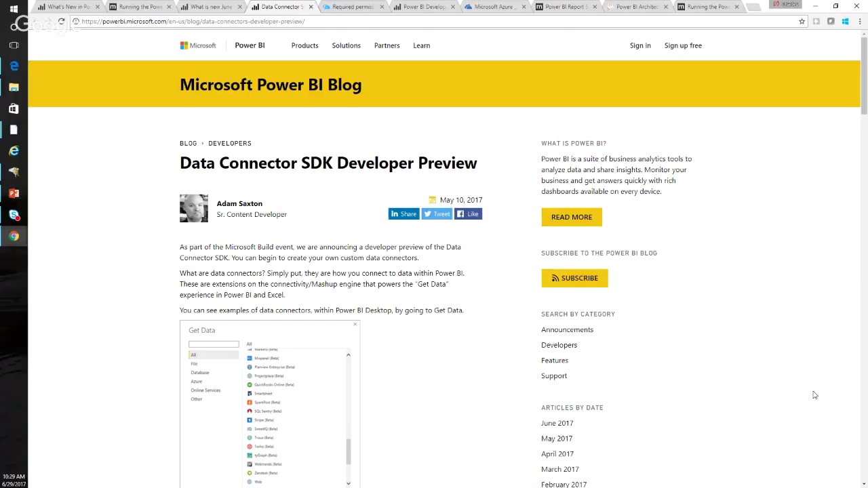Image resolution: width=868 pixels, height=488 pixels.
Task: Open the Windows Store taskbar icon
Action: [14, 108]
